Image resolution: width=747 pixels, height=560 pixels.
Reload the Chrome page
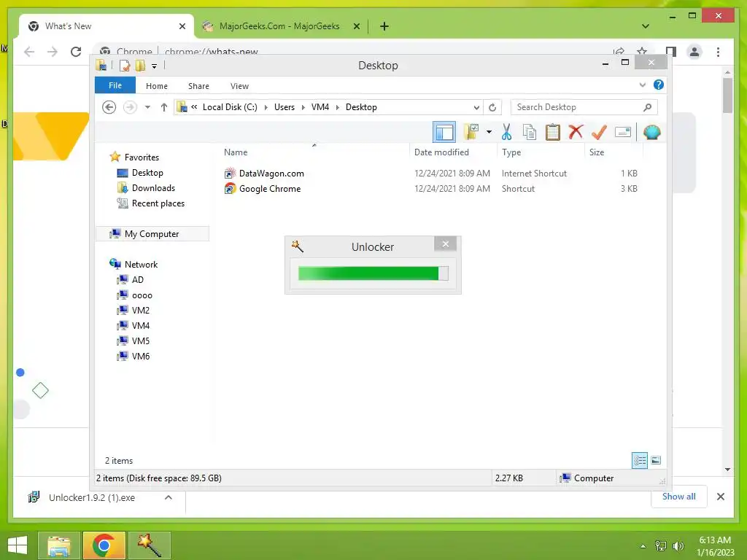point(76,52)
